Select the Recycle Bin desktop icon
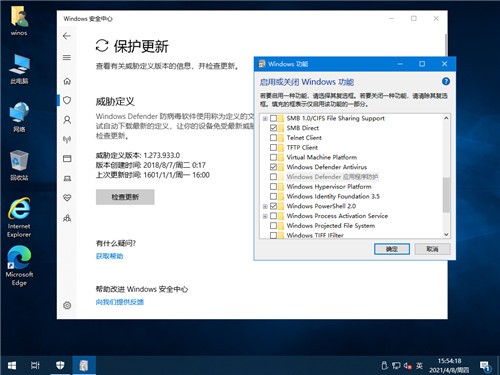The height and width of the screenshot is (375, 500). pos(19,165)
